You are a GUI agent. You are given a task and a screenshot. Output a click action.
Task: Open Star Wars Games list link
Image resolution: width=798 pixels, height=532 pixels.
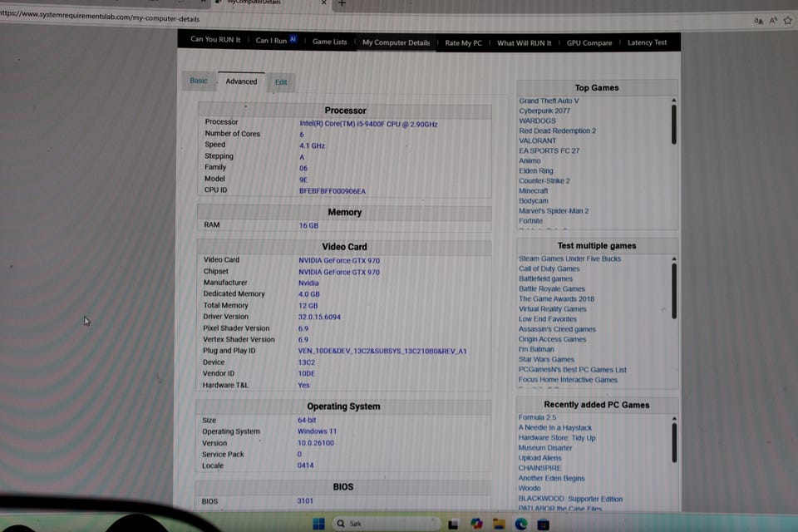546,359
